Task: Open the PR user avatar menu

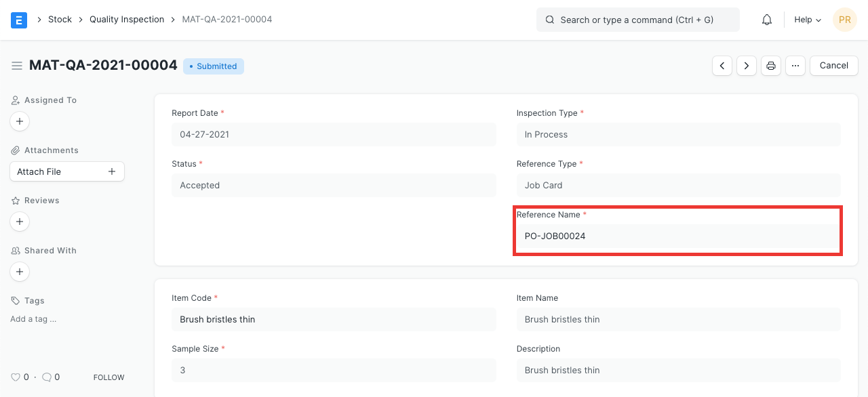Action: (844, 20)
